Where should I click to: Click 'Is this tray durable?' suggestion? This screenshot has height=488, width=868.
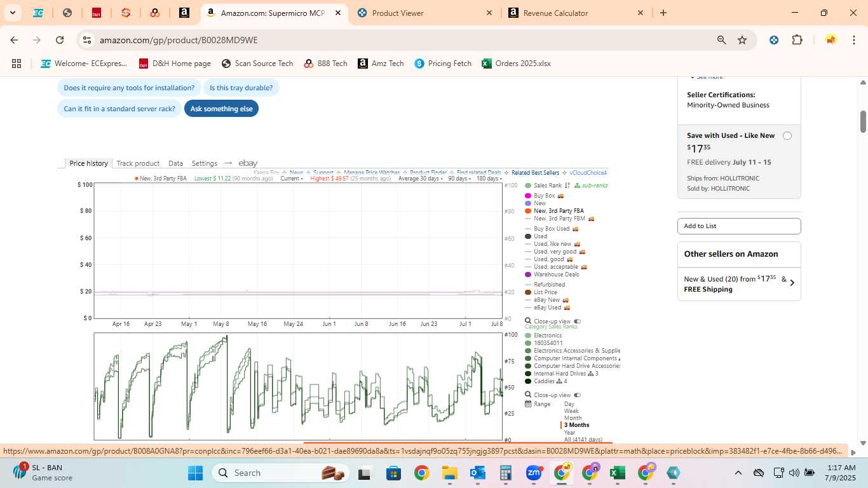point(241,88)
